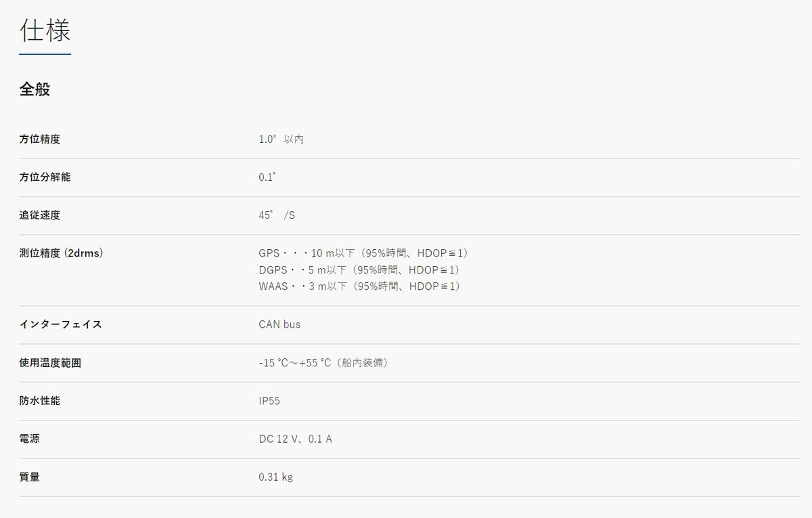The height and width of the screenshot is (518, 812).
Task: Click the 45° /S tracking speed value
Action: coord(277,215)
